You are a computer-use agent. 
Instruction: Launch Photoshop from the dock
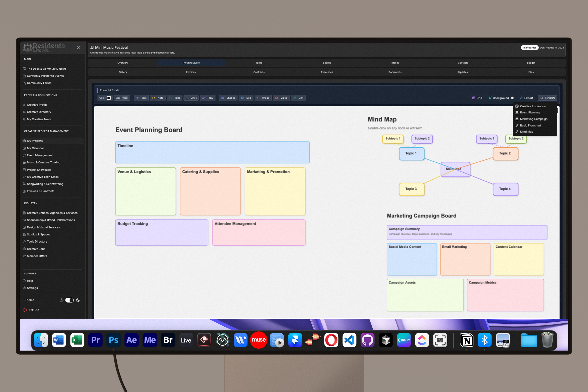point(113,340)
